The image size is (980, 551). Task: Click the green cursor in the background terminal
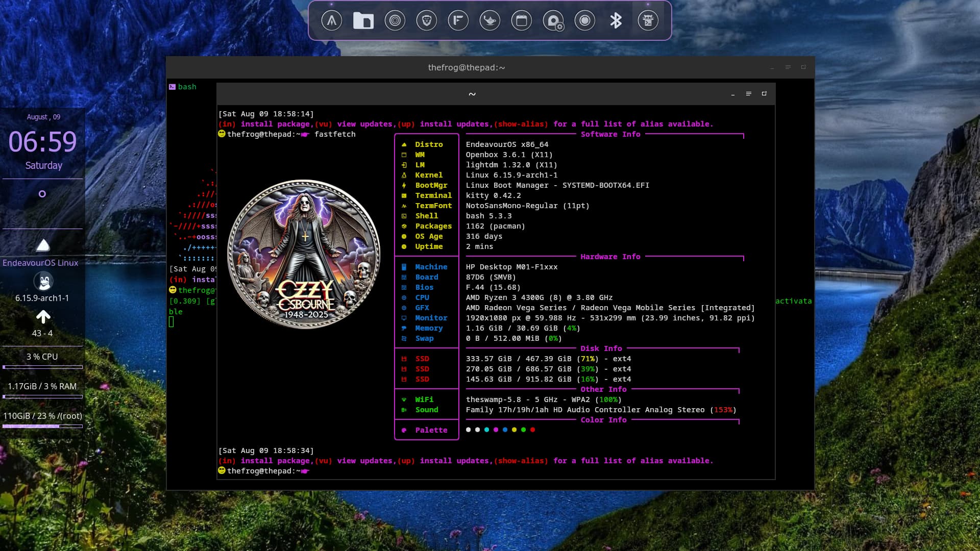[171, 322]
